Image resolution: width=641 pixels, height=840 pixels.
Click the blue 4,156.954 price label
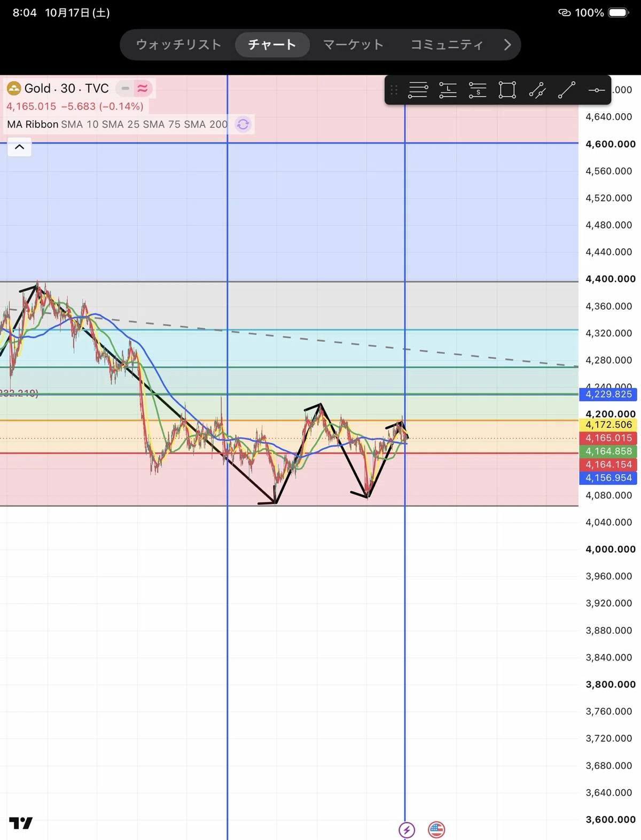click(608, 478)
